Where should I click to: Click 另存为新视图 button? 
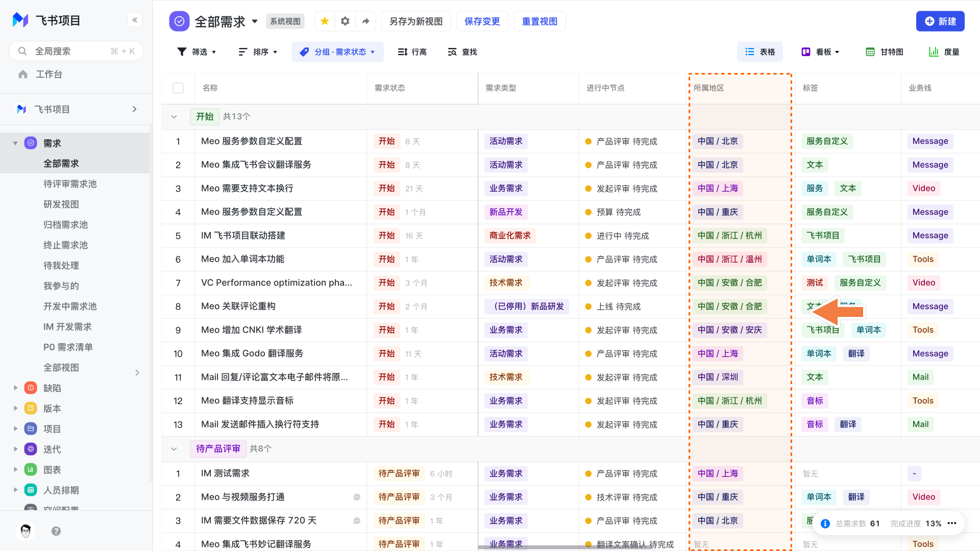tap(416, 21)
